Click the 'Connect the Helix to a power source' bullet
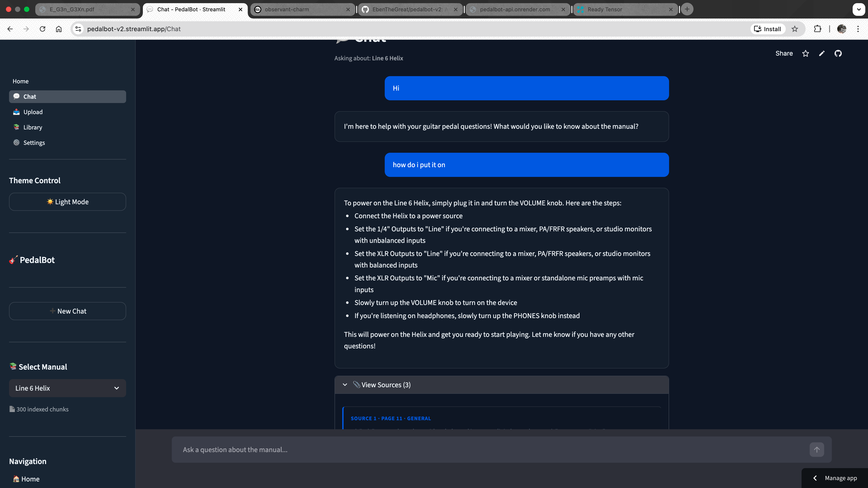Image resolution: width=868 pixels, height=488 pixels. pyautogui.click(x=408, y=216)
